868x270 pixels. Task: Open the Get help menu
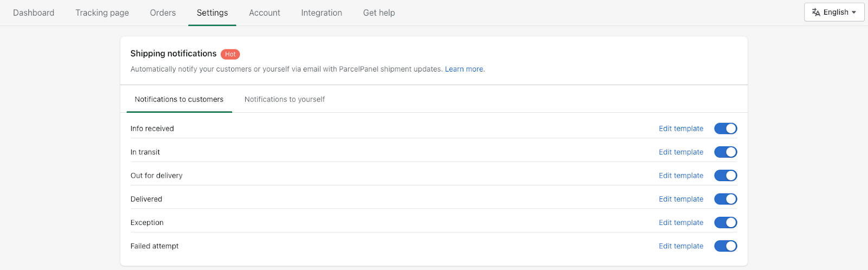coord(379,12)
